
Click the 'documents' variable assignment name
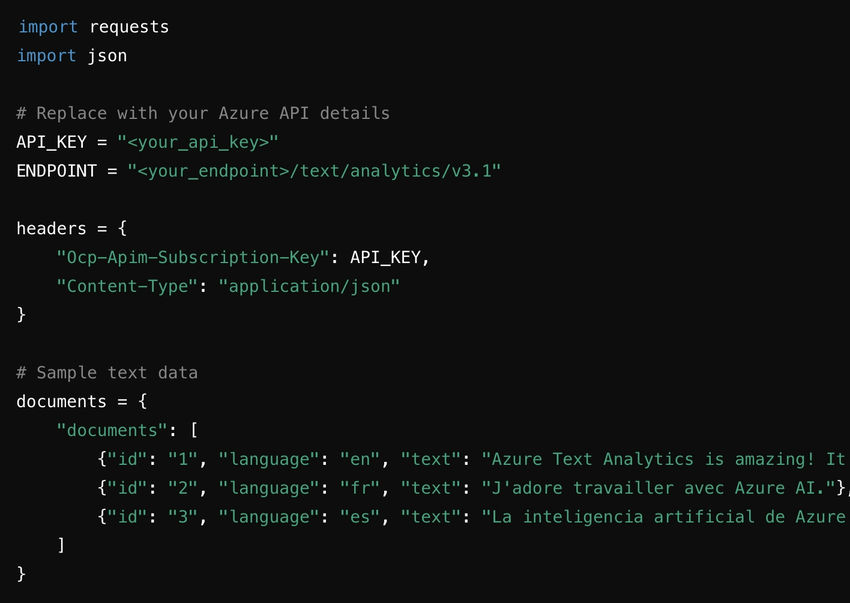62,401
